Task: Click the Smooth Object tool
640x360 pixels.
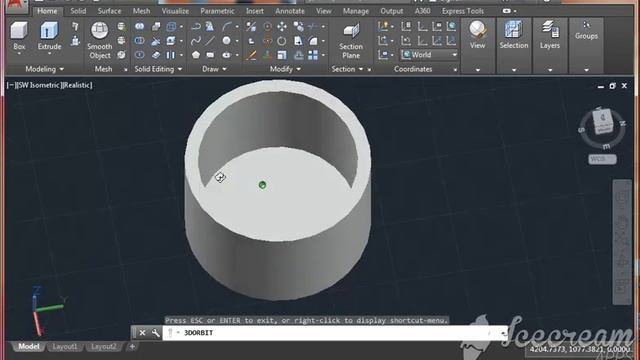Action: (x=100, y=41)
